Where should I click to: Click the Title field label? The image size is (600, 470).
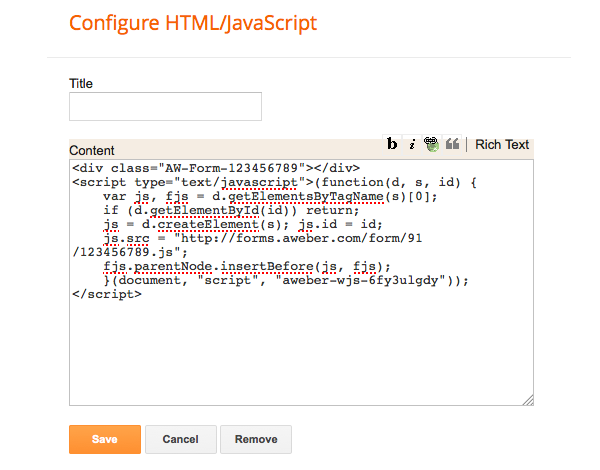(81, 83)
